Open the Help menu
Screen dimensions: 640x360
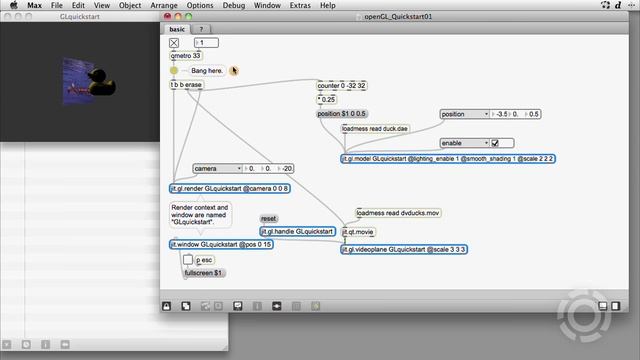[327, 5]
